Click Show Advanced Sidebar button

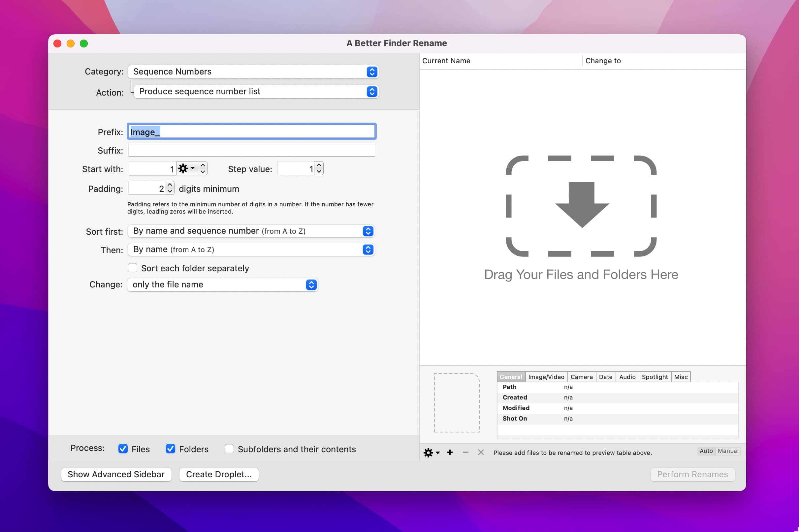(116, 474)
